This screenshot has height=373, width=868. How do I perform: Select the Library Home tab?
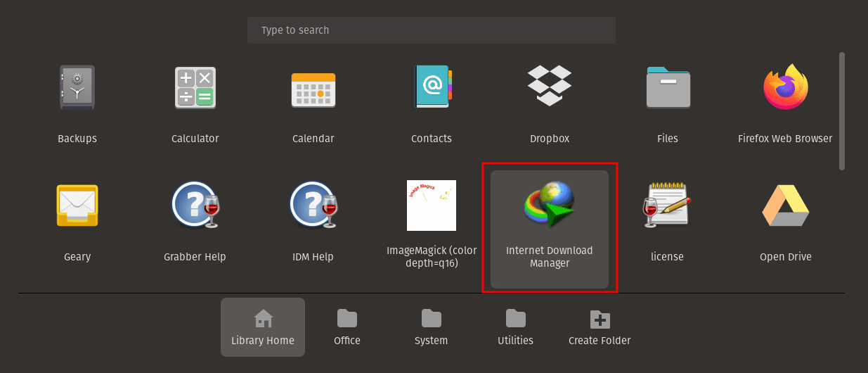click(x=263, y=327)
